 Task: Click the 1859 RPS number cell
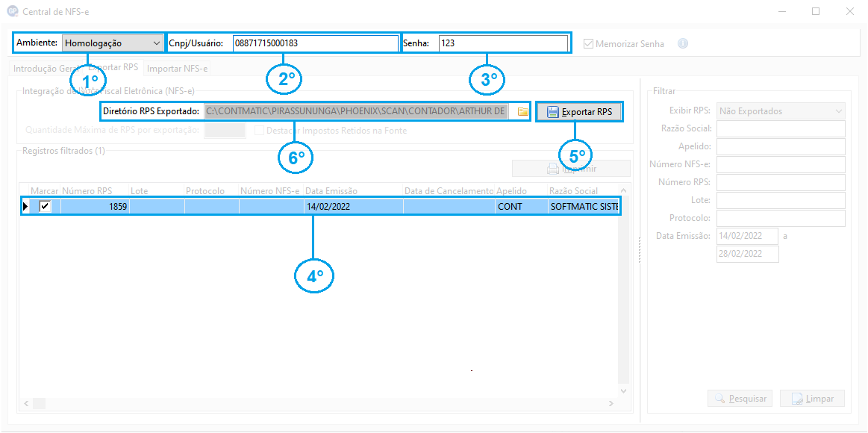click(x=94, y=207)
